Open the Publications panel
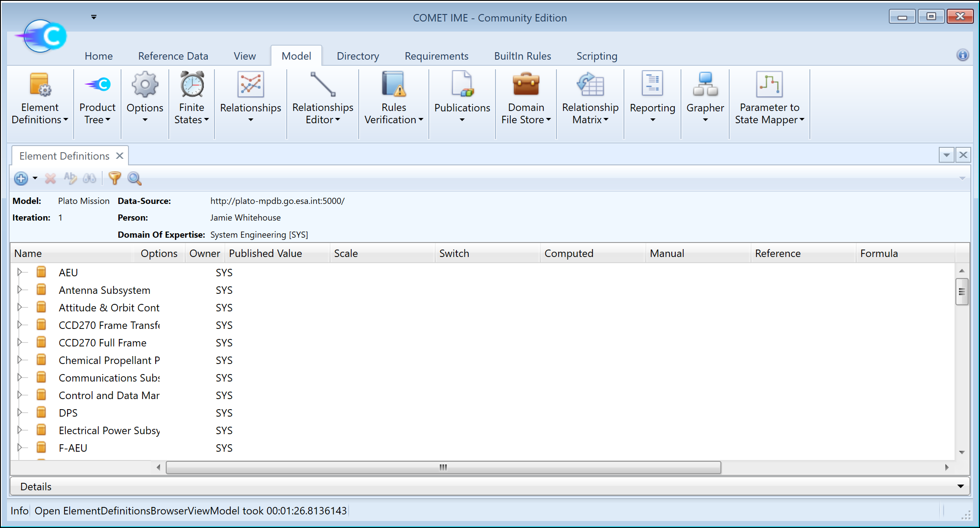The width and height of the screenshot is (980, 528). (462, 101)
